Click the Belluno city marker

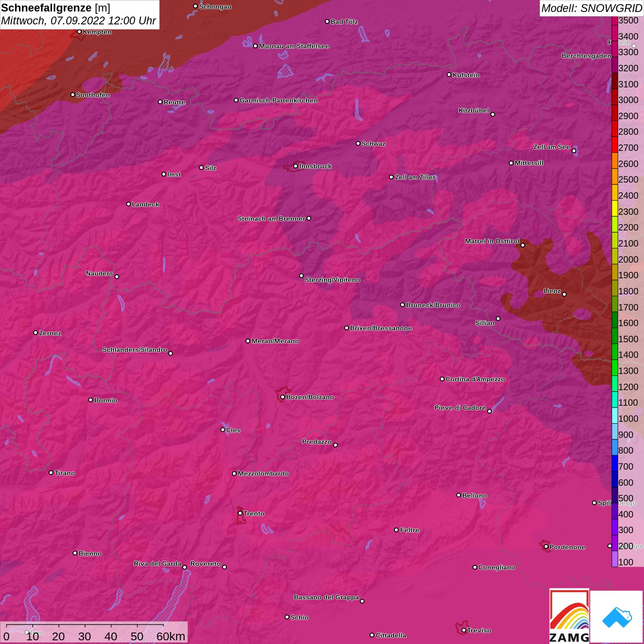tap(459, 495)
